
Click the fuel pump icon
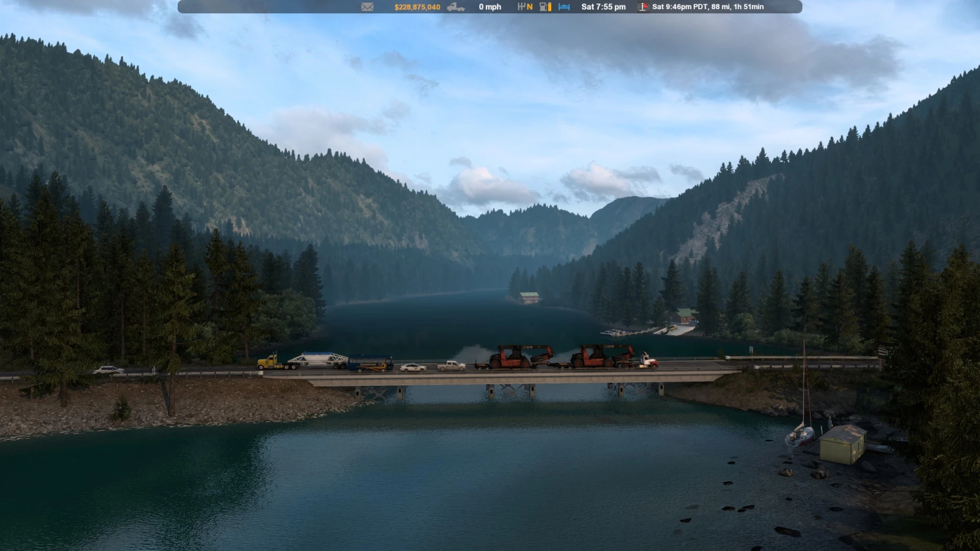pyautogui.click(x=543, y=7)
